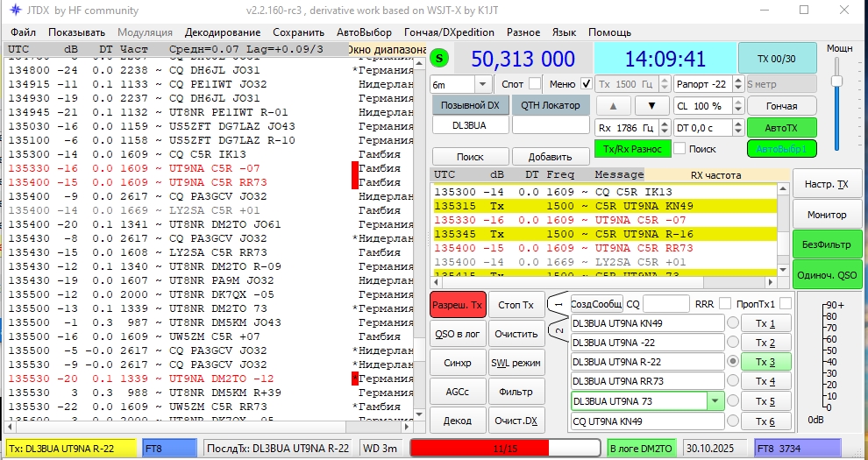868x460 pixels.
Task: Increase the Рапорт value with the spinner
Action: [x=736, y=81]
